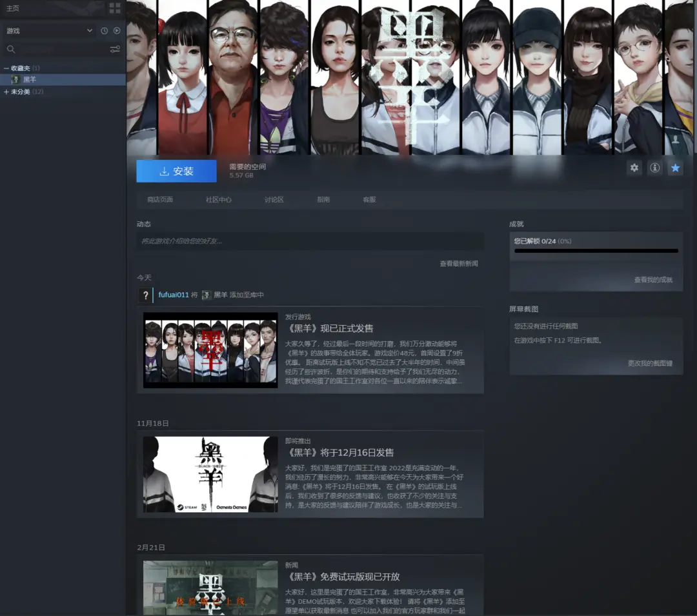Expand the 未分类 category

[x=6, y=92]
